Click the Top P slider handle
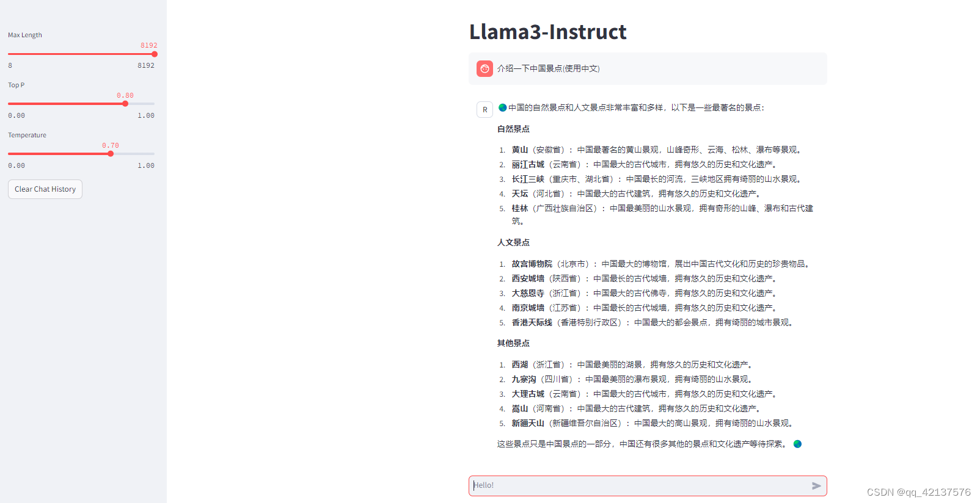Screen dimensions: 980x503 [x=125, y=104]
